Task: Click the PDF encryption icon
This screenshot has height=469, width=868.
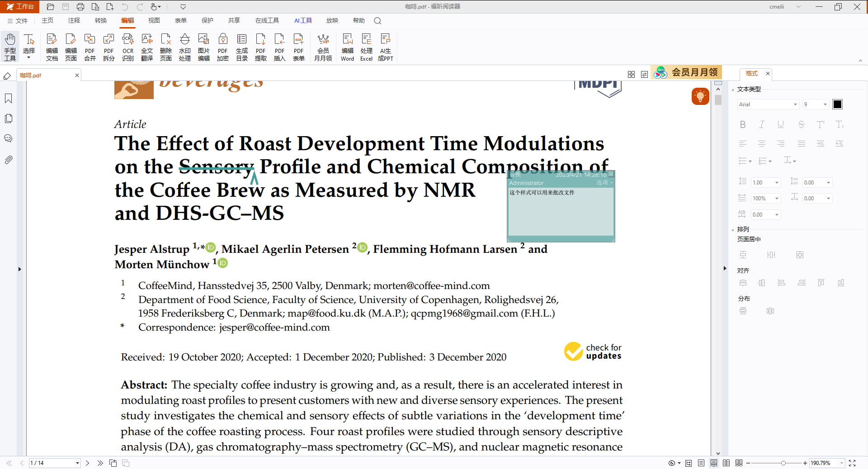Action: click(x=223, y=47)
